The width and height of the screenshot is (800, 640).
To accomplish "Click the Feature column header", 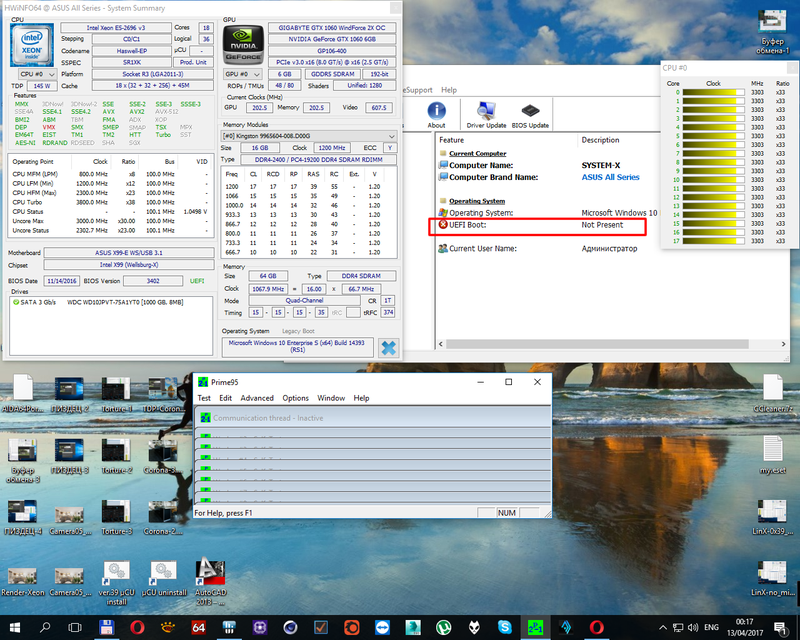I will click(452, 140).
